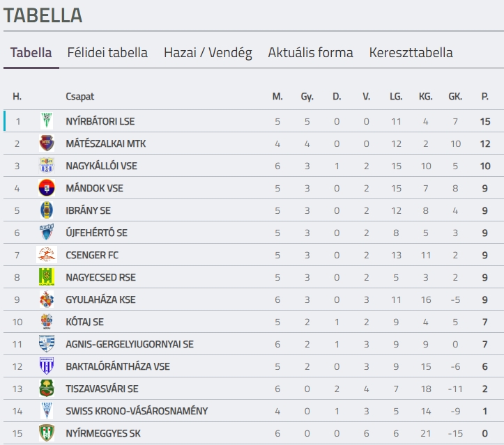Image resolution: width=504 pixels, height=445 pixels.
Task: Open Swiss Krono-Vásárosnamény team link
Action: coord(137,411)
